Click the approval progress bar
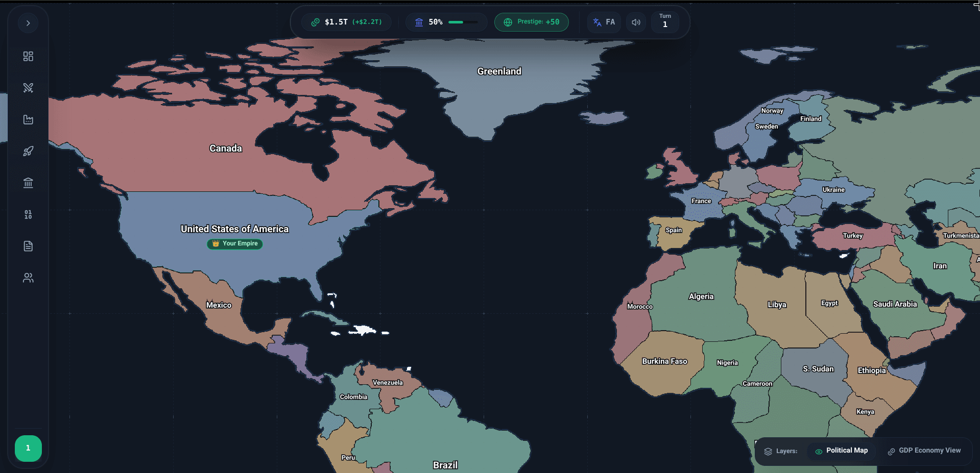The image size is (980, 473). [463, 22]
